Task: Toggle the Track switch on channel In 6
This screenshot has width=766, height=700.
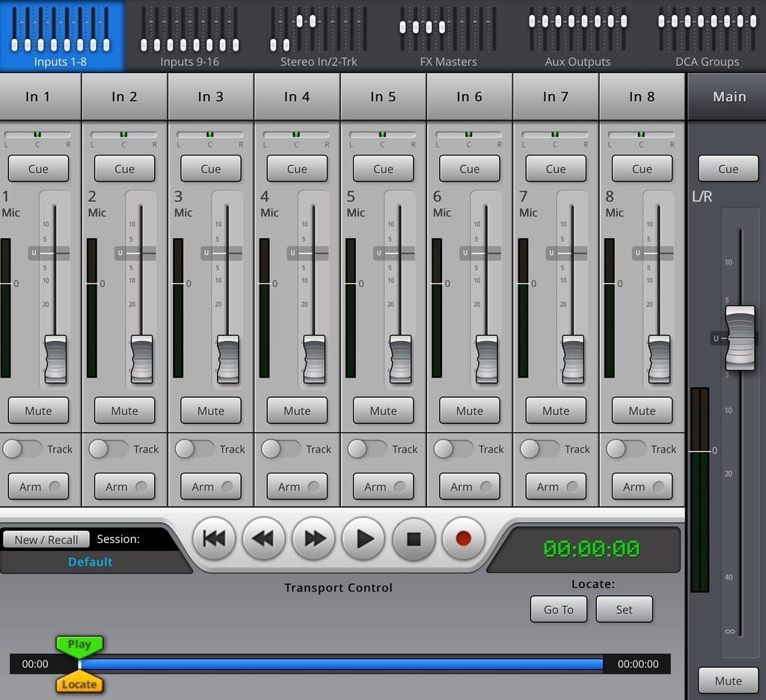Action: 453,449
